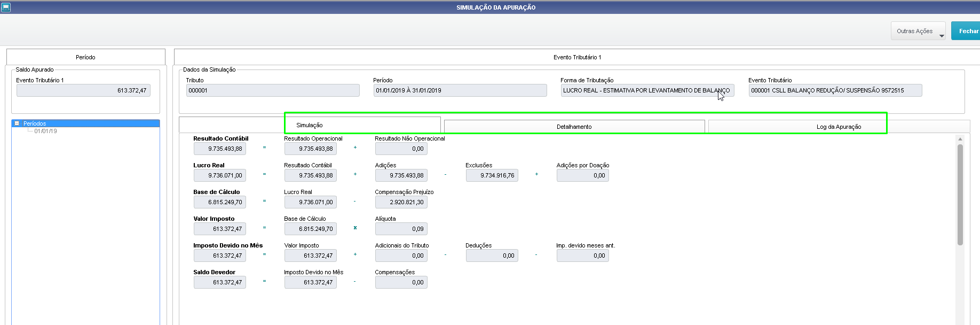Click the Adicionais do Tributo field

click(401, 256)
